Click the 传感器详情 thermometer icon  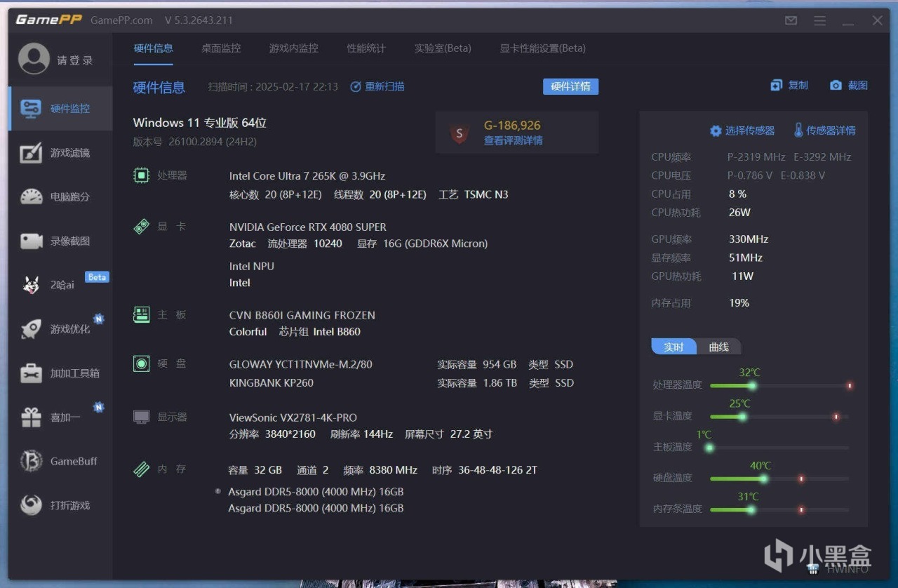(x=798, y=131)
